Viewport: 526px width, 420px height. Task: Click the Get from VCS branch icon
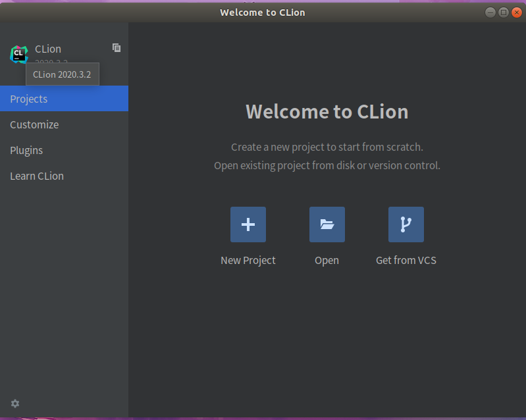(x=406, y=224)
